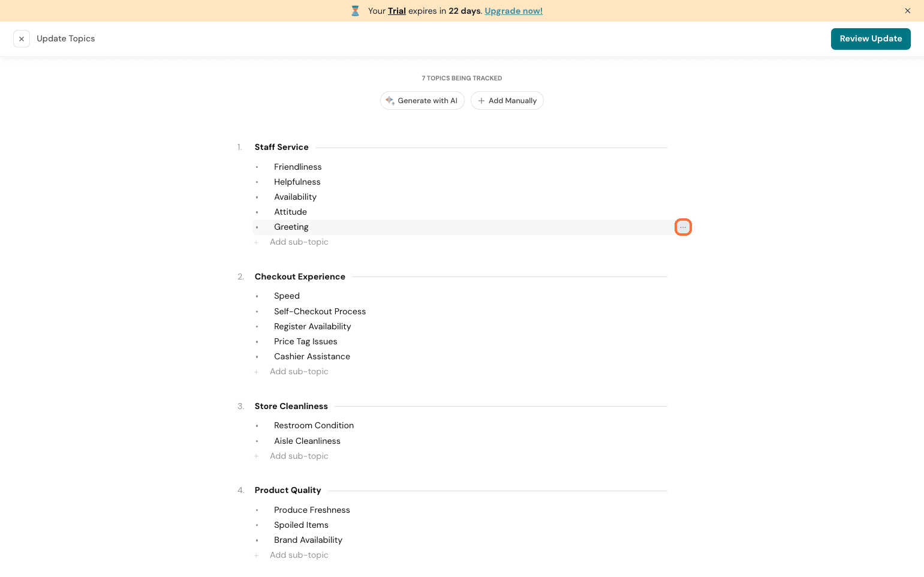Click the hourglass icon in trial banner
Viewport: 924px width, 577px height.
click(x=355, y=11)
